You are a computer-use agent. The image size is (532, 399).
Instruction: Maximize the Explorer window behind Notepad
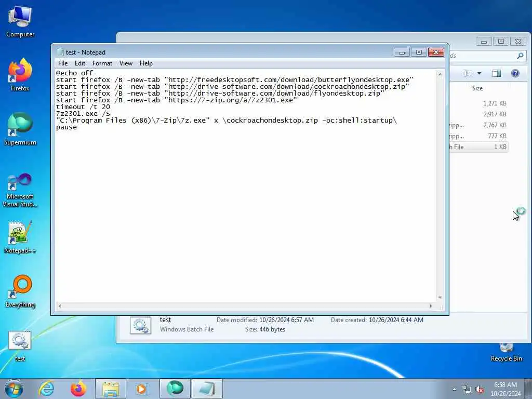click(501, 42)
